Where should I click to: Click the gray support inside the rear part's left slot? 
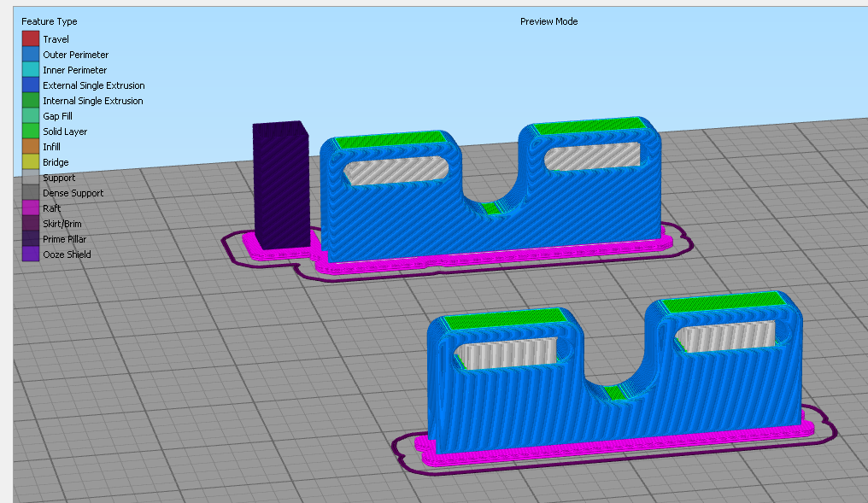click(x=396, y=171)
